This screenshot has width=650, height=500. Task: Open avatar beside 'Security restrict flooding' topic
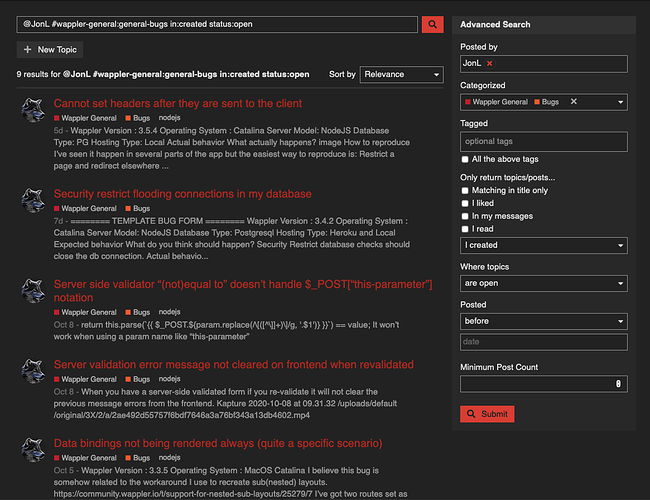[33, 200]
